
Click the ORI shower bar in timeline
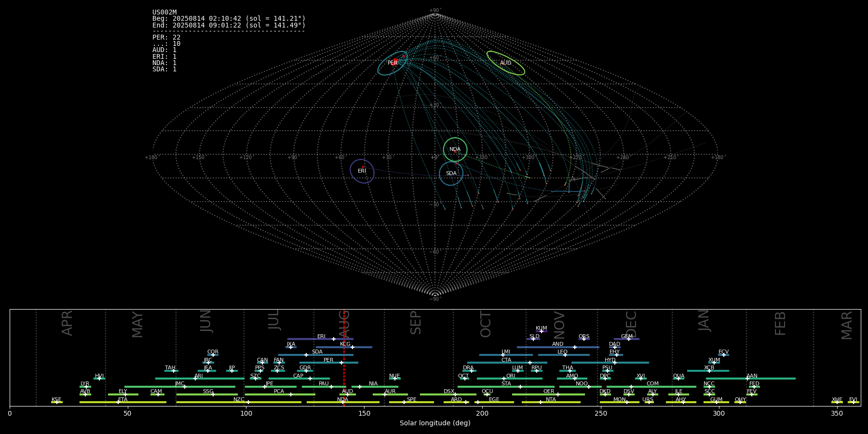point(510,379)
